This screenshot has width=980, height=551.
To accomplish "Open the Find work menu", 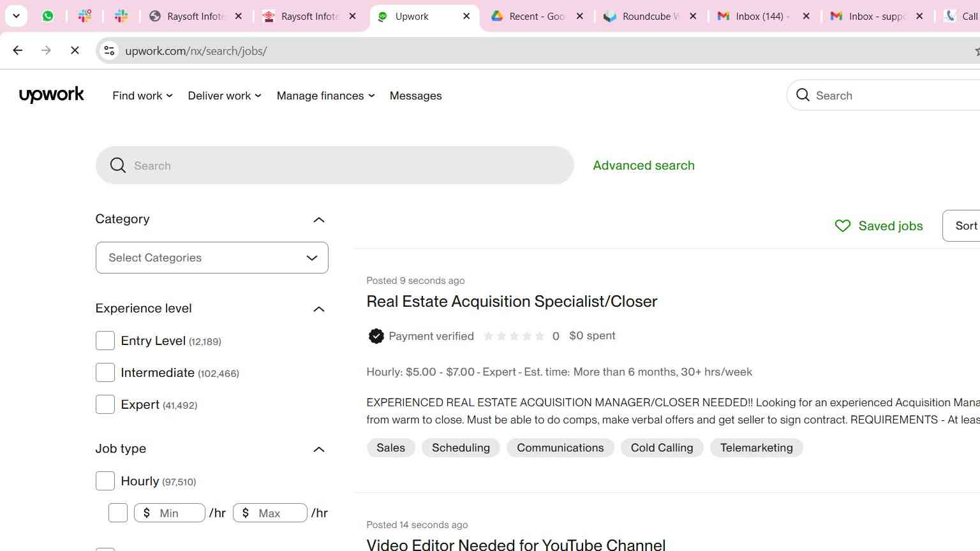I will 142,96.
